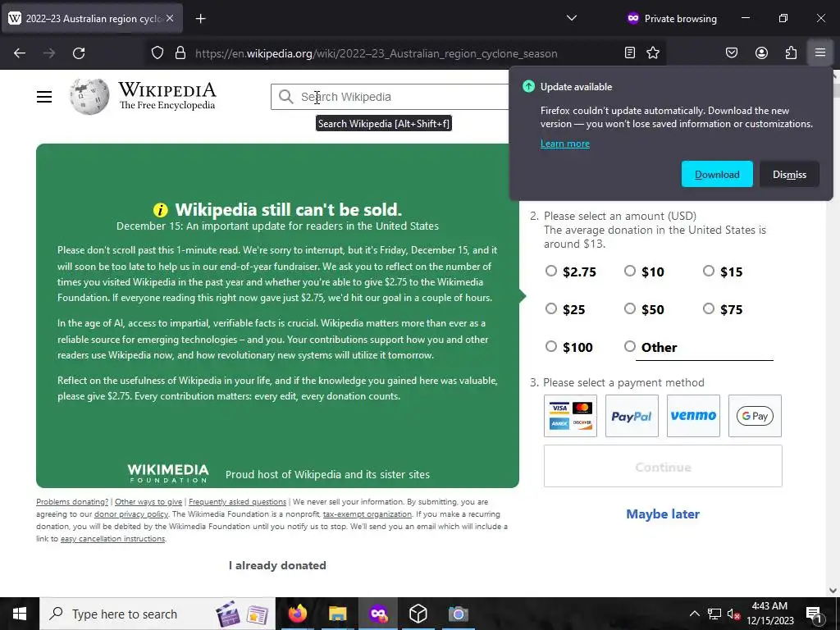
Task: Click I already donated
Action: pyautogui.click(x=277, y=566)
